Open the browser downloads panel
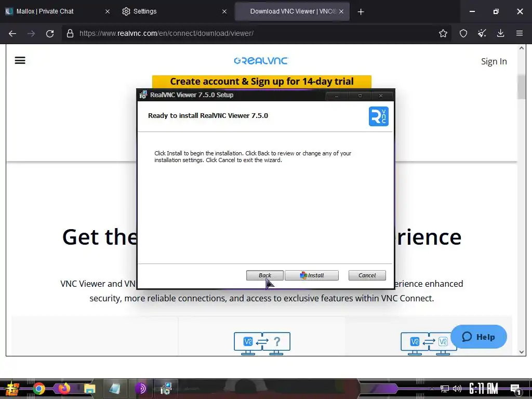Viewport: 532px width, 399px height. tap(501, 33)
